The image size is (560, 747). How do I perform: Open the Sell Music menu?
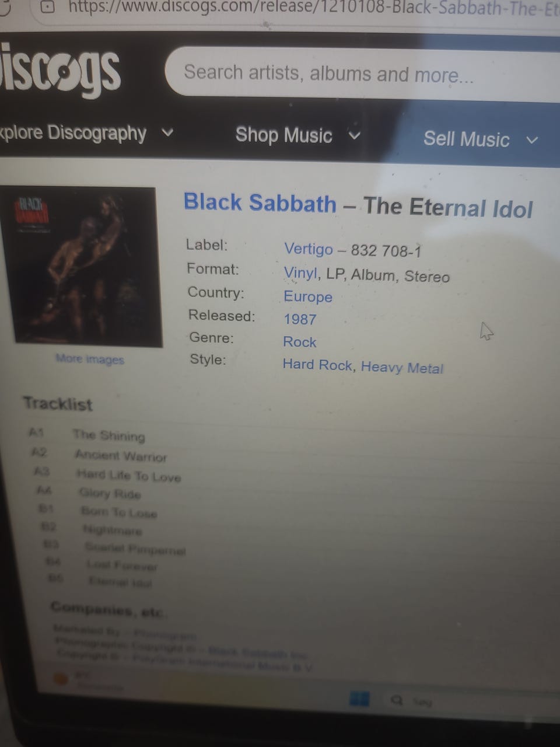point(466,139)
